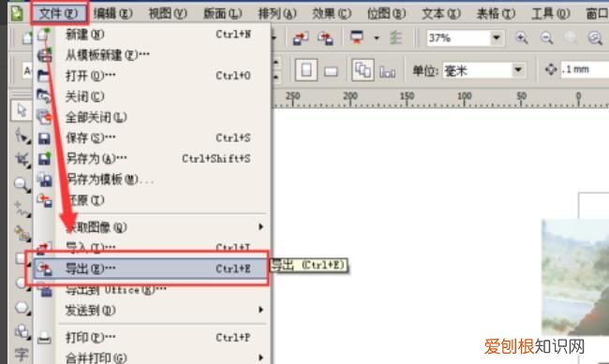Click the Zoom Out magnifier icon
The image size is (609, 364).
coord(546,38)
